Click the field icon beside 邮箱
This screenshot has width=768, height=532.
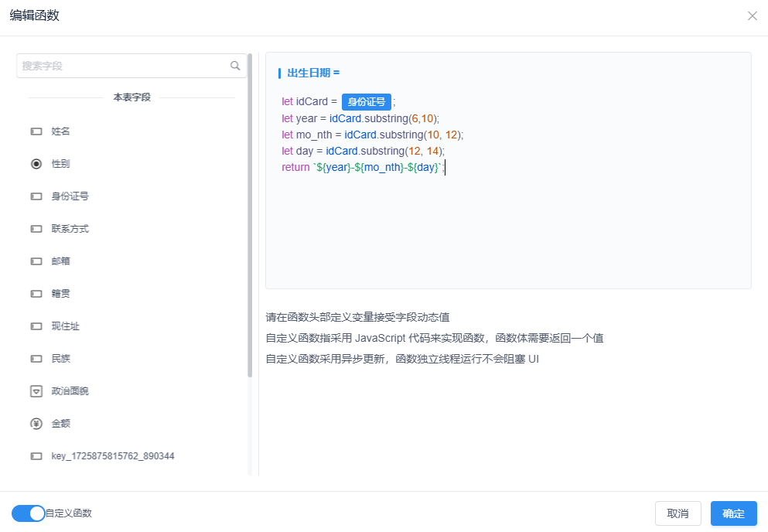pyautogui.click(x=36, y=261)
